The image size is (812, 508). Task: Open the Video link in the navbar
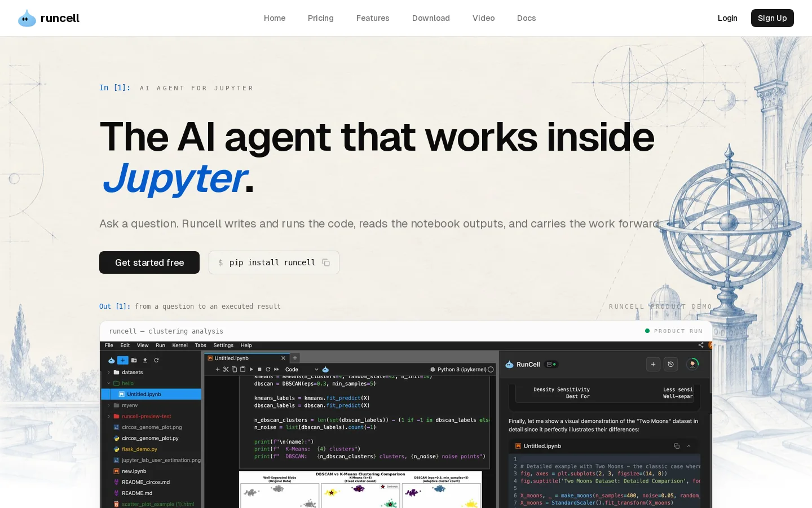[483, 18]
